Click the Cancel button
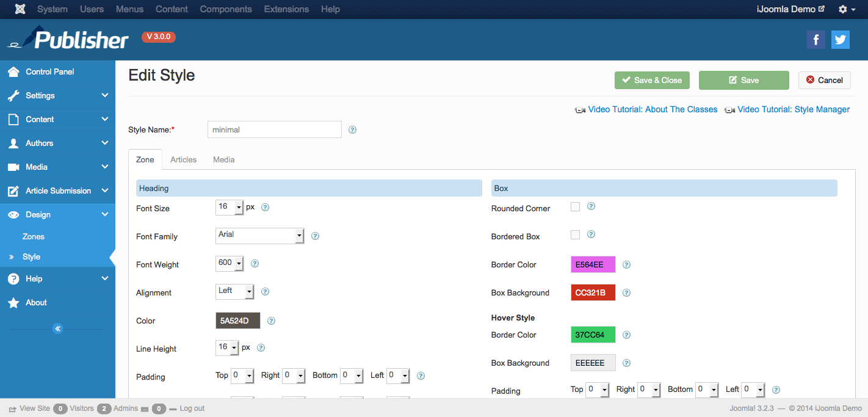868x417 pixels. (825, 80)
